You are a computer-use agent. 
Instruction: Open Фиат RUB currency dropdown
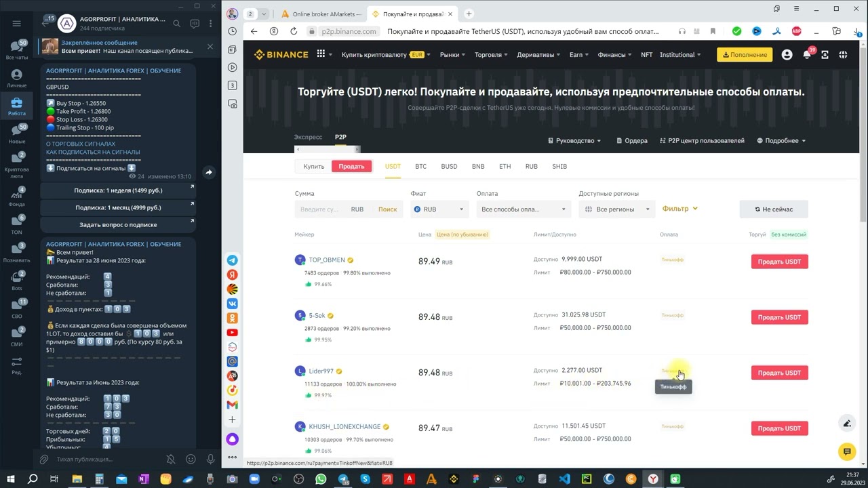coord(439,209)
